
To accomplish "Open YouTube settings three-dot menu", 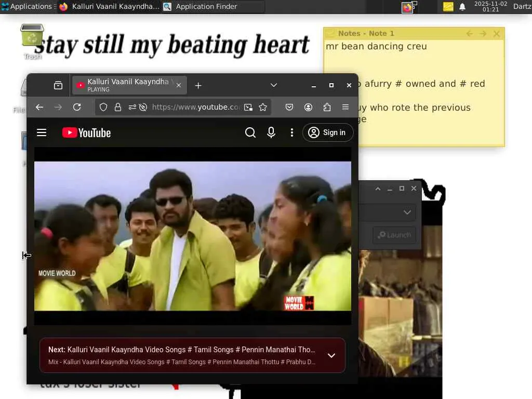I will click(292, 132).
